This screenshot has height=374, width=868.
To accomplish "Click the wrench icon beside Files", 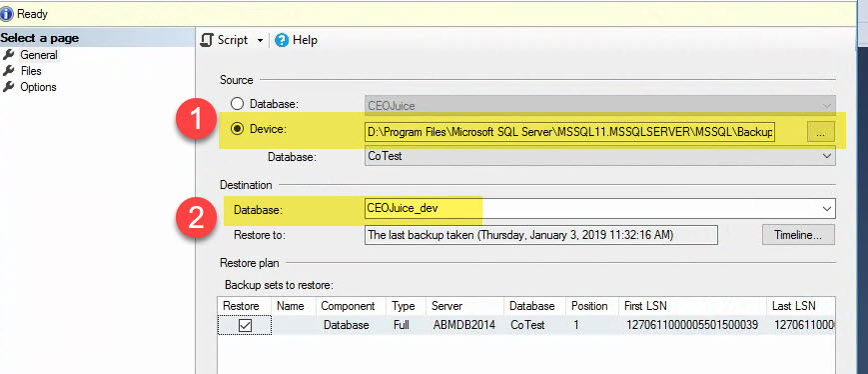I will click(8, 71).
